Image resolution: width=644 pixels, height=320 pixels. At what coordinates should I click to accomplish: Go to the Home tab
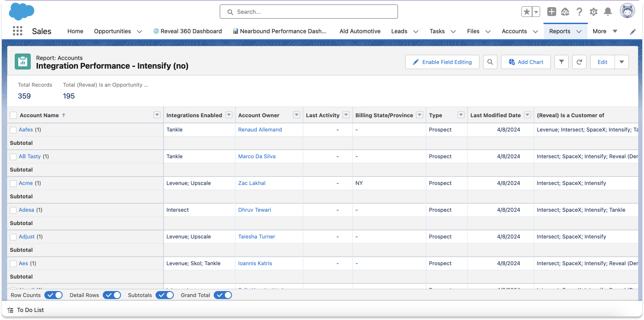[x=75, y=31]
